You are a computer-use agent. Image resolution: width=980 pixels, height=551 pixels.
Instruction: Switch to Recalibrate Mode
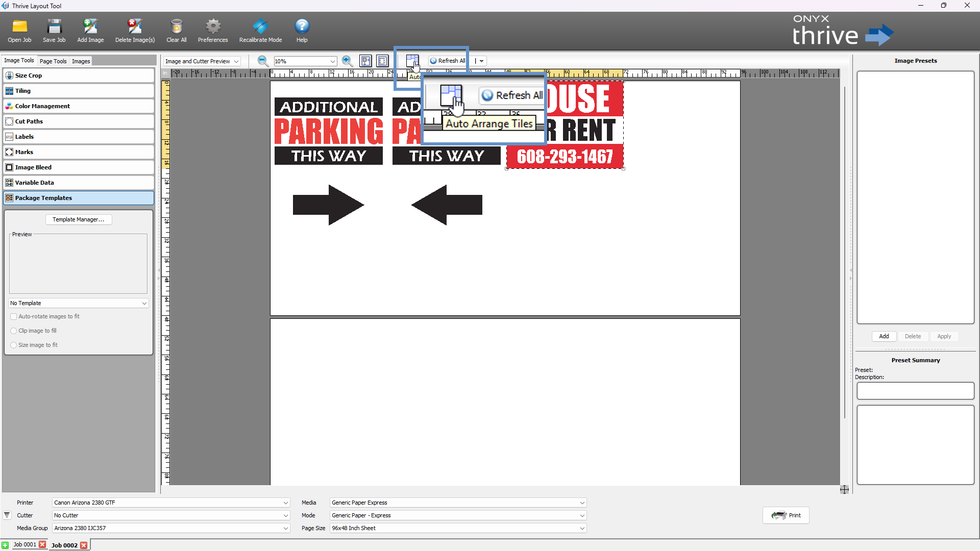point(260,31)
